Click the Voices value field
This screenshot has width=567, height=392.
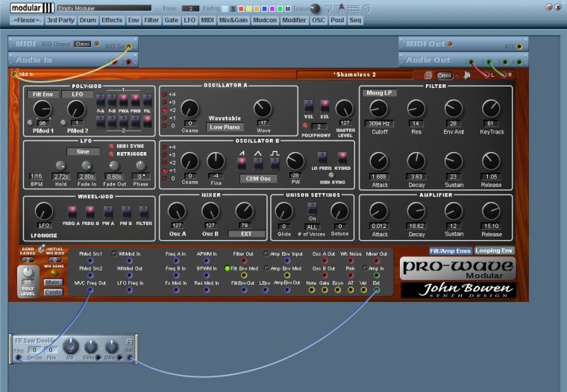(x=190, y=8)
